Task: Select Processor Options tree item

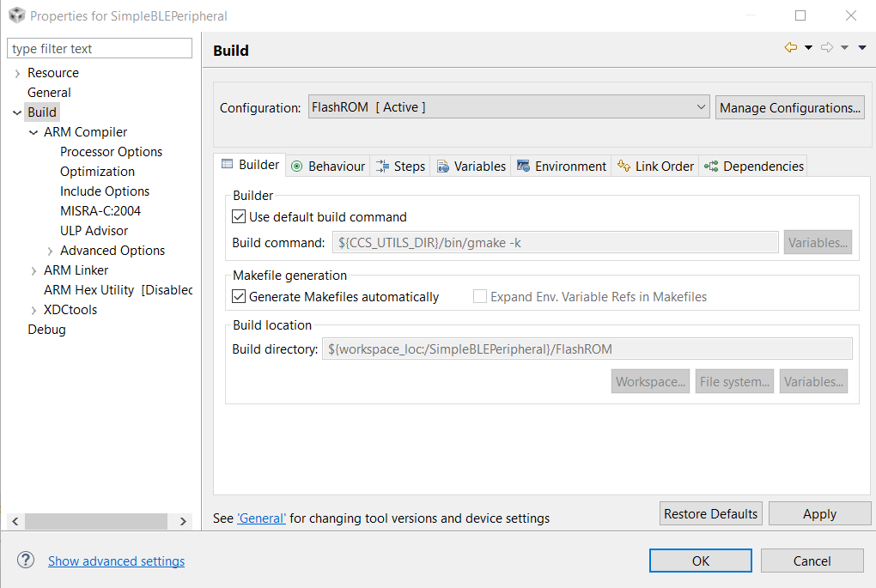Action: point(111,152)
